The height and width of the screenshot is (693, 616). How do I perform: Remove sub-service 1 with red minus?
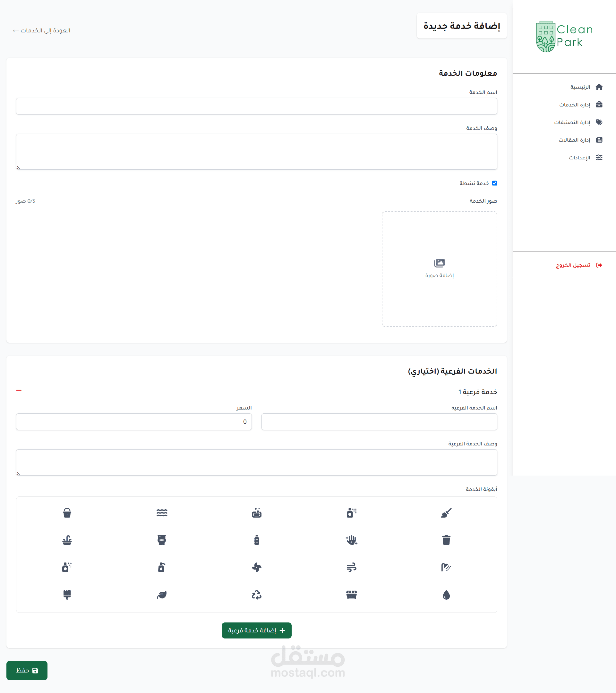19,390
